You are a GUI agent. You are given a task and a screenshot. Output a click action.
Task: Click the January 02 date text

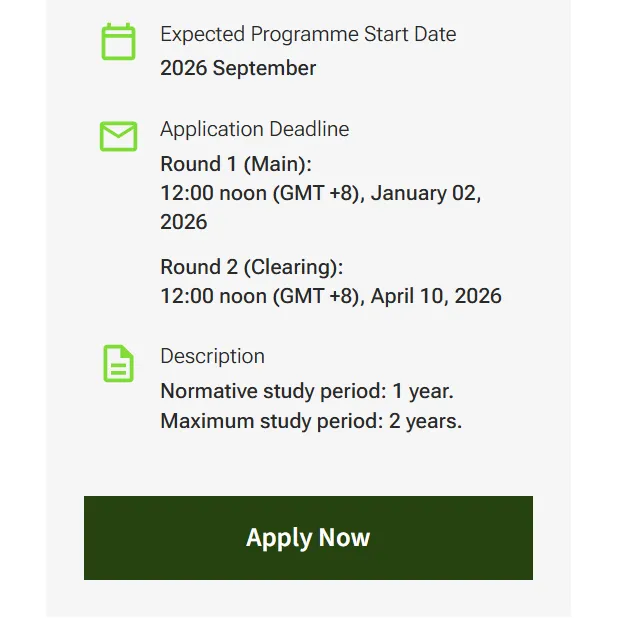pyautogui.click(x=425, y=193)
